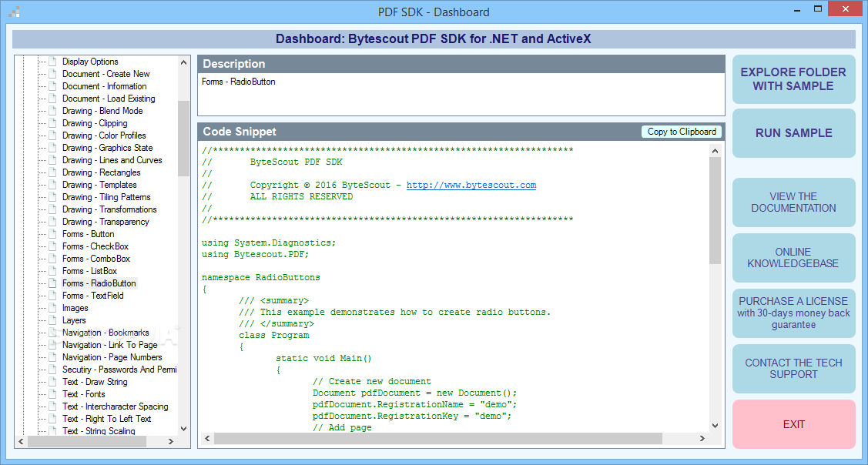This screenshot has height=465, width=868.
Task: Choose Forms - ComboBox sample
Action: pyautogui.click(x=96, y=259)
